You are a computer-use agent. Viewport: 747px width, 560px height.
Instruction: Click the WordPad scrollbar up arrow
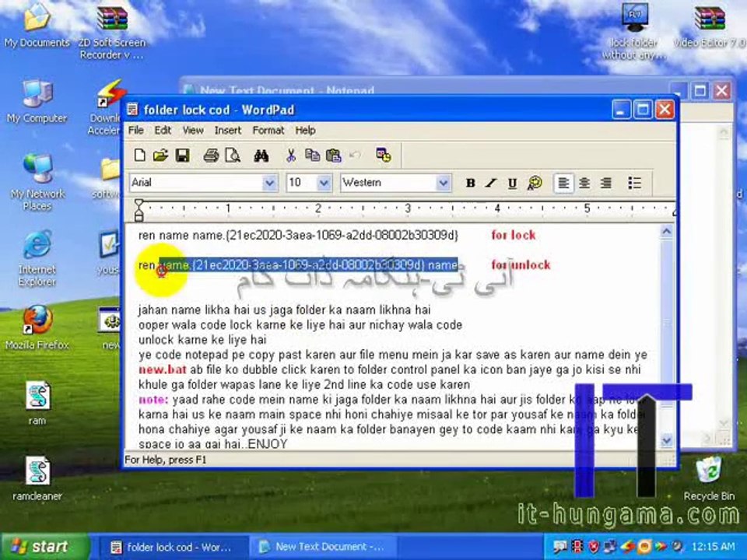pyautogui.click(x=667, y=232)
